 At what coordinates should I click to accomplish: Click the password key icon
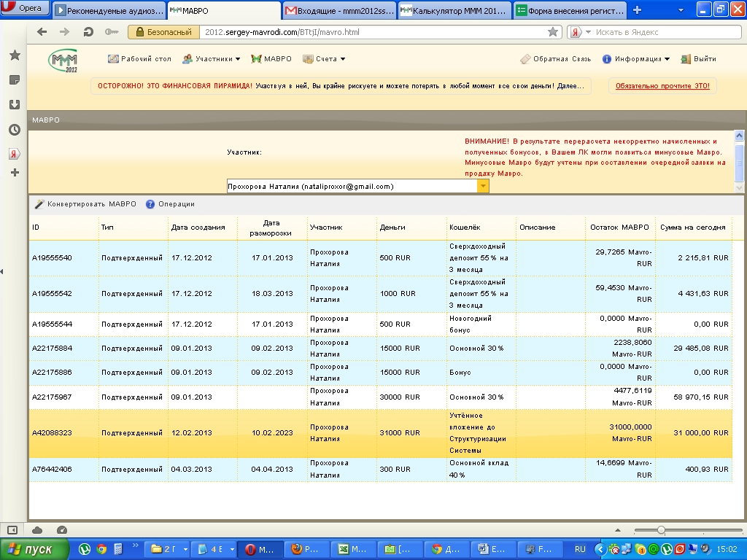pos(112,32)
